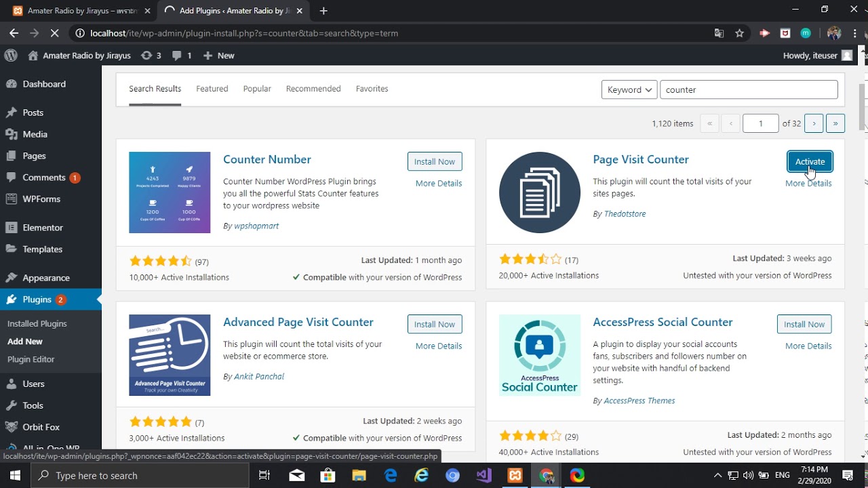Click AccessPress Social Counter thumbnail
The width and height of the screenshot is (868, 488).
(x=540, y=355)
